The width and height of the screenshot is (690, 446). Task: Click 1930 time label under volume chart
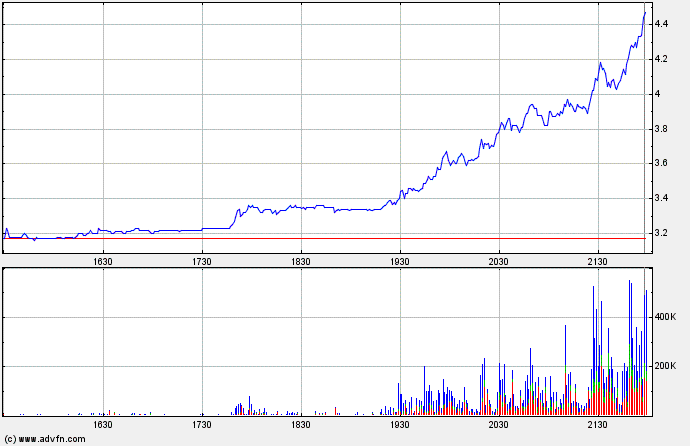tap(400, 424)
